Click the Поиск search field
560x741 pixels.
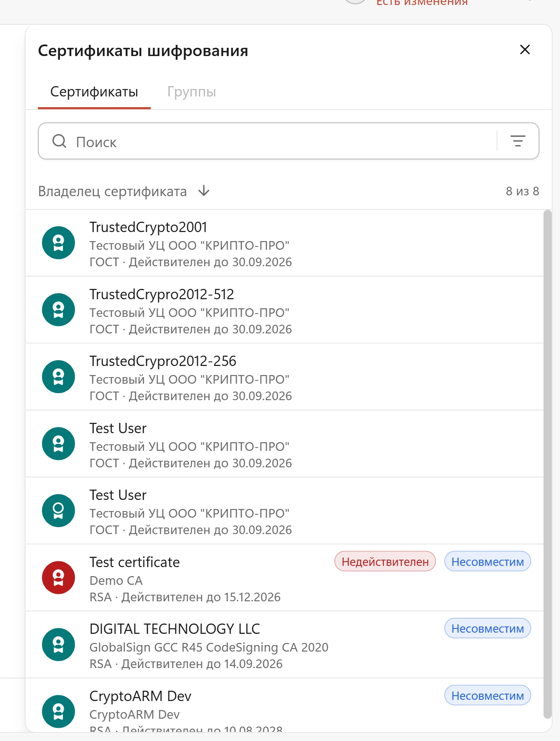288,141
